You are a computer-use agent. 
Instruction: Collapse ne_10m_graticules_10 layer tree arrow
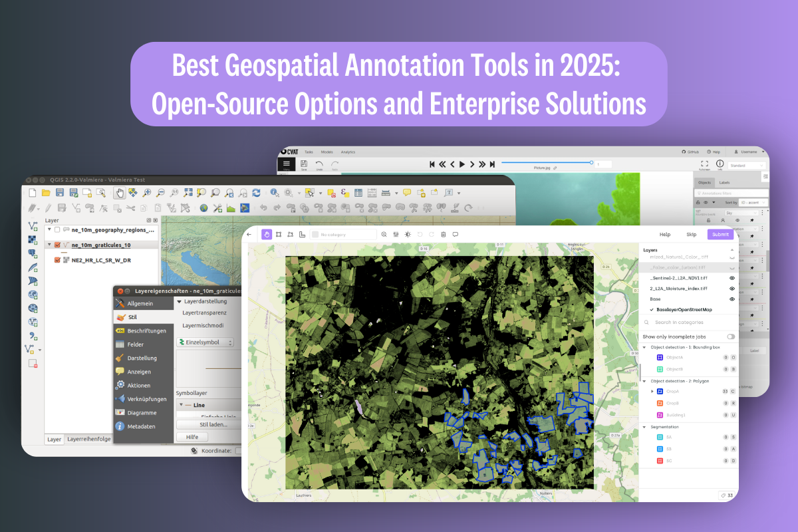[49, 245]
